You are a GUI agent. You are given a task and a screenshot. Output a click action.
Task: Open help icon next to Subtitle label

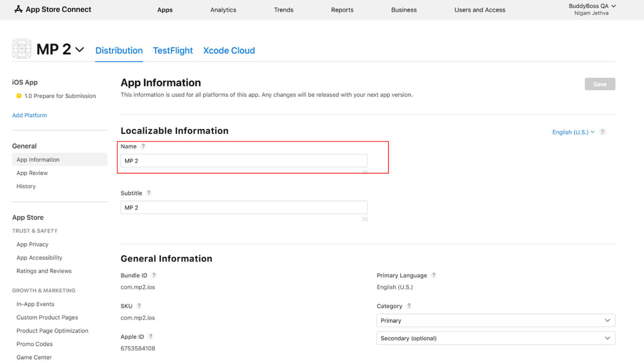(149, 193)
